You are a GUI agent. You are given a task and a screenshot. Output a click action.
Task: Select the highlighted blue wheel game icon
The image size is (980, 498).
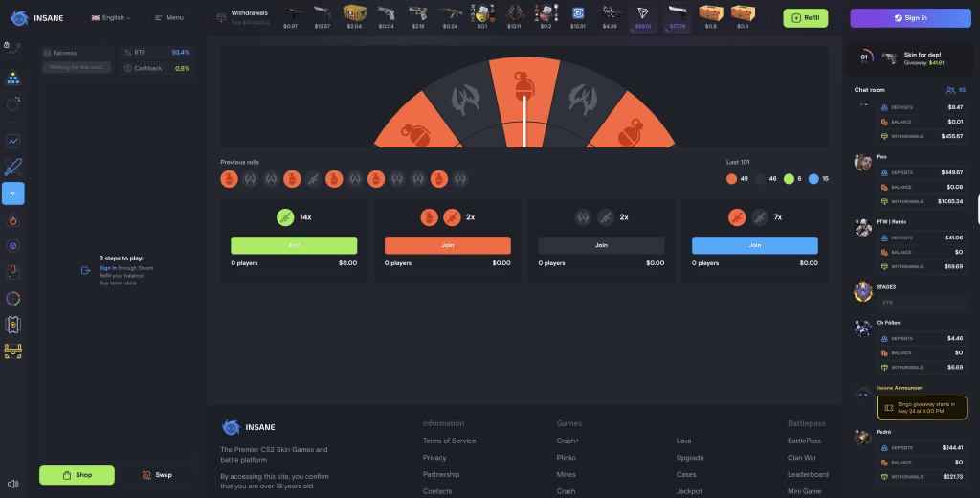point(13,193)
